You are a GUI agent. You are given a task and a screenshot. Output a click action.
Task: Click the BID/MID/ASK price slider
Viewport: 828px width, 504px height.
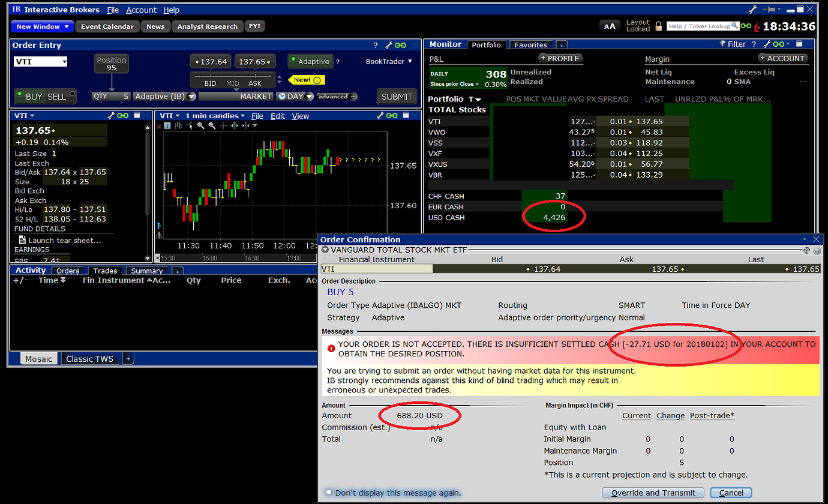[x=233, y=80]
